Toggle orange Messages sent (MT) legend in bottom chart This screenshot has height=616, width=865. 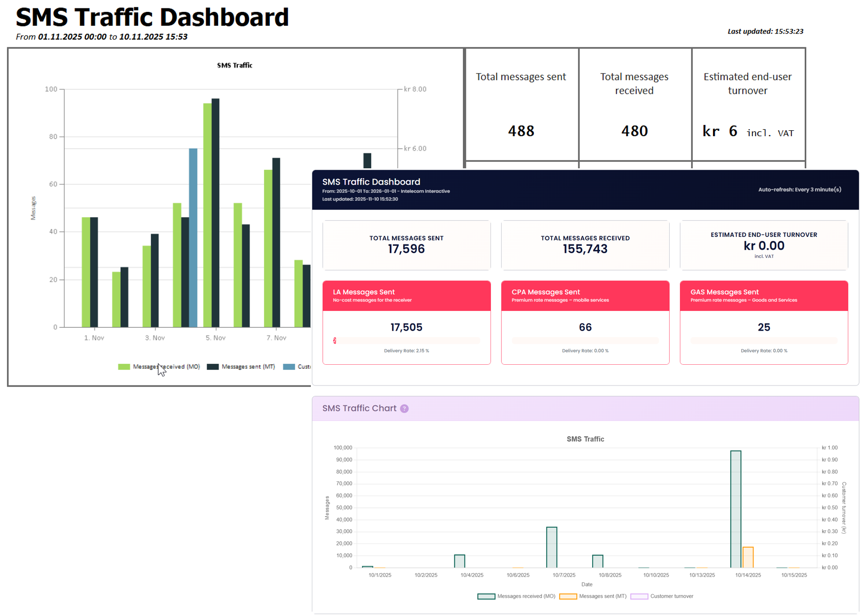pyautogui.click(x=593, y=596)
